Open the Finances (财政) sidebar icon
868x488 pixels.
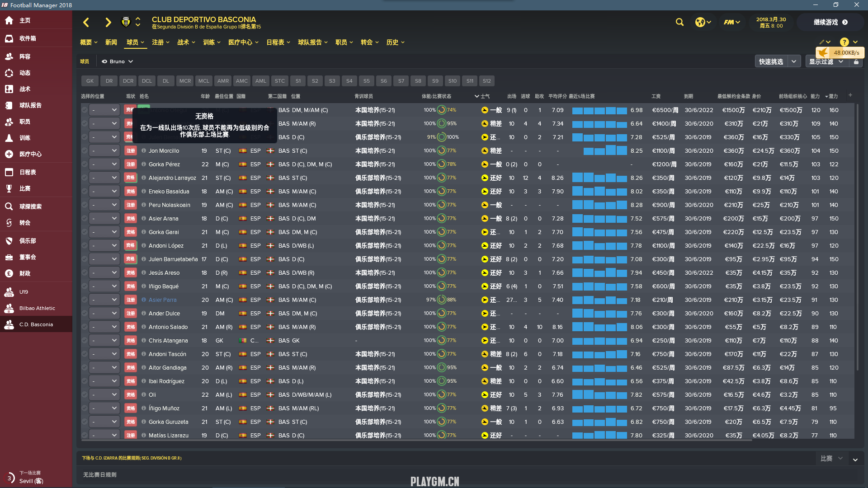(x=9, y=273)
